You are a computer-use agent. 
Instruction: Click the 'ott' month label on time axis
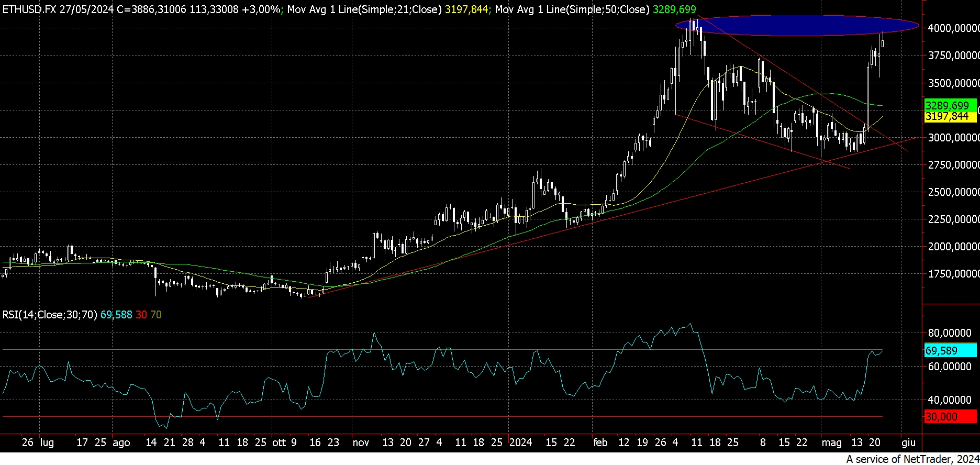coord(279,443)
